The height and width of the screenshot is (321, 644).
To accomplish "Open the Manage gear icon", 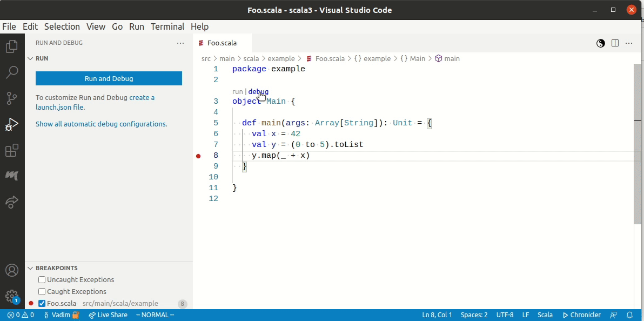I will point(12,296).
